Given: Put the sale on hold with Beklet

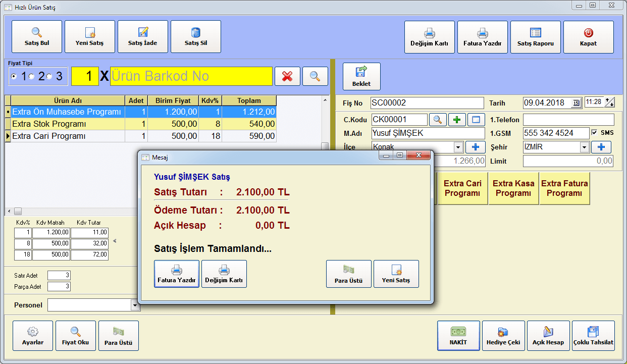Looking at the screenshot, I should (361, 76).
